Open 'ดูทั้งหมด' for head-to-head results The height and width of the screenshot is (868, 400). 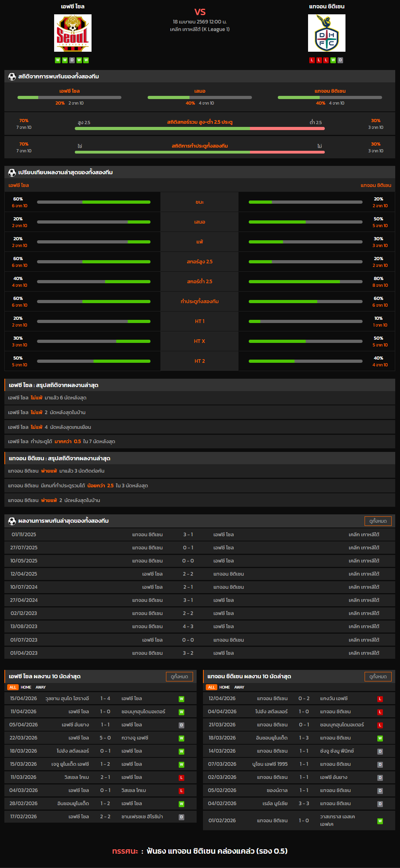(378, 521)
